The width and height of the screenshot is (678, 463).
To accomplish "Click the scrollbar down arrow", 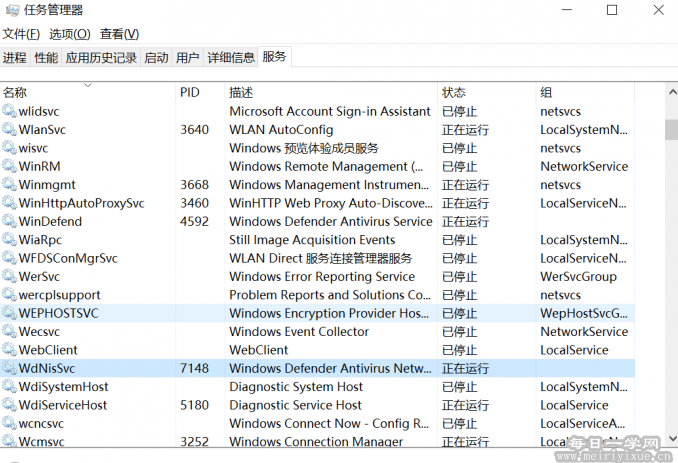I will tap(672, 439).
